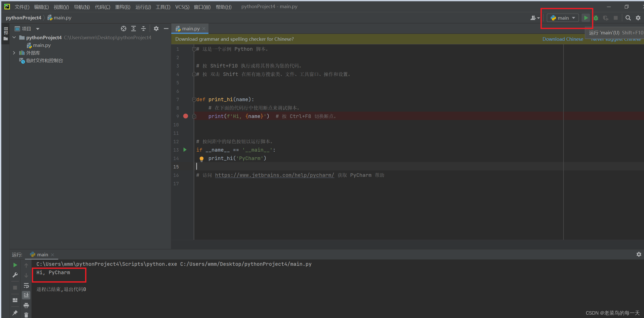Click the gutter run arrow on line 13
The image size is (644, 318).
[x=185, y=150]
